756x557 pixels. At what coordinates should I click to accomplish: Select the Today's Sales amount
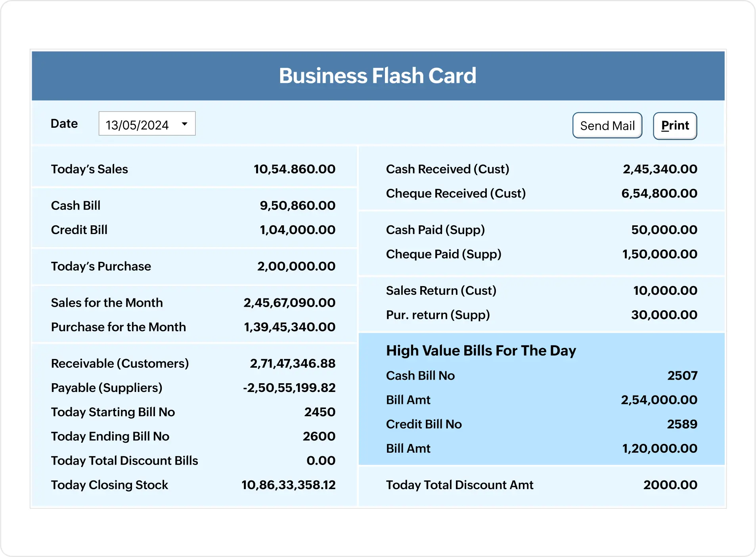[294, 169]
